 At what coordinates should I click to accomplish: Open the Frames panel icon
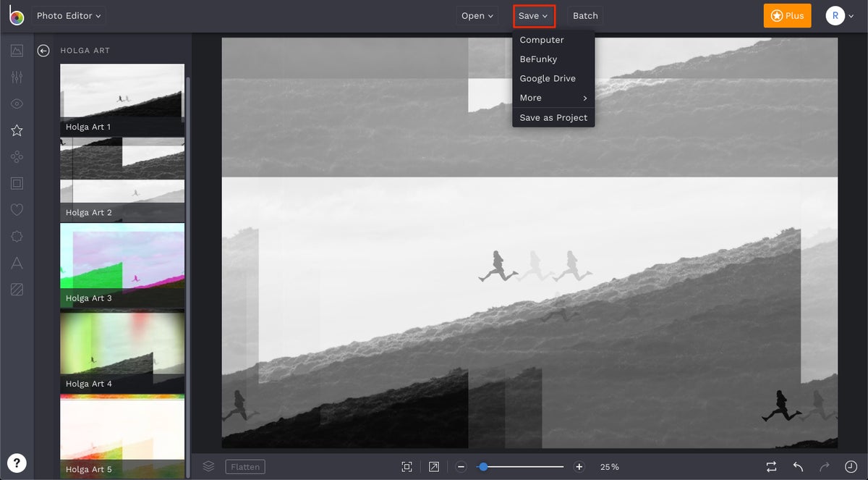[x=17, y=183]
